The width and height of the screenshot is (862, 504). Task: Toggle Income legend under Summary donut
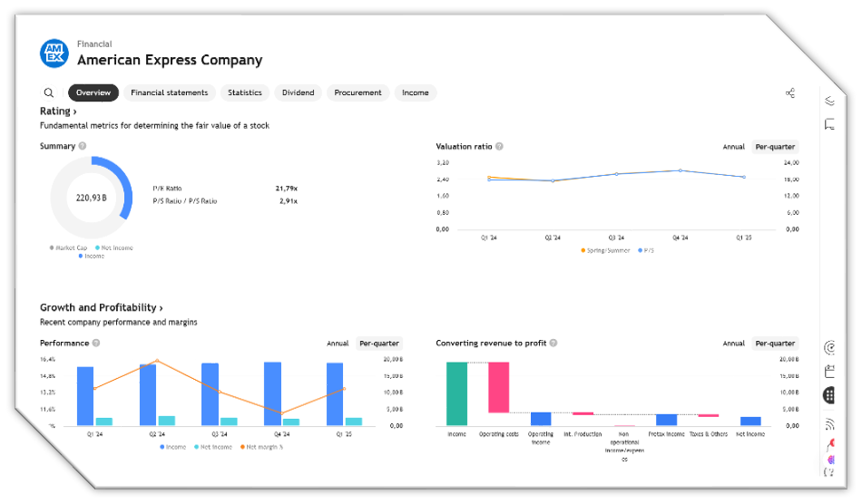pyautogui.click(x=92, y=257)
